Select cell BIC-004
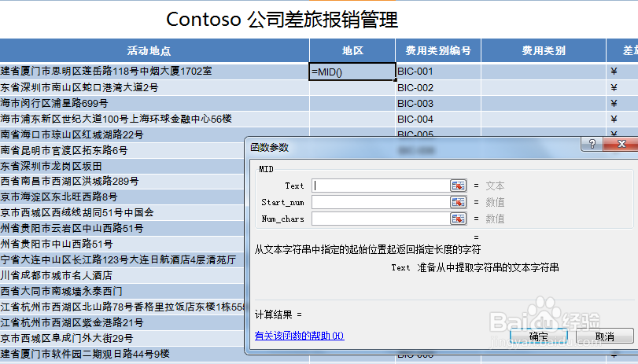 [x=438, y=119]
